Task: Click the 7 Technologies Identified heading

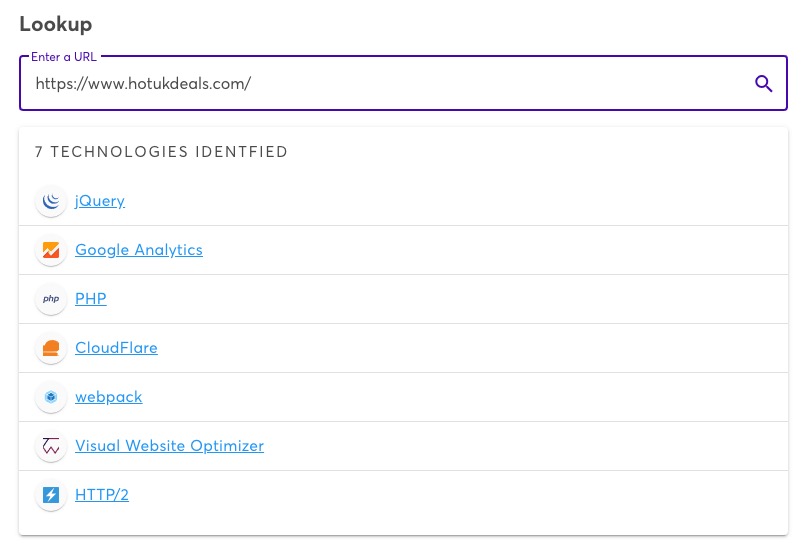Action: point(161,152)
